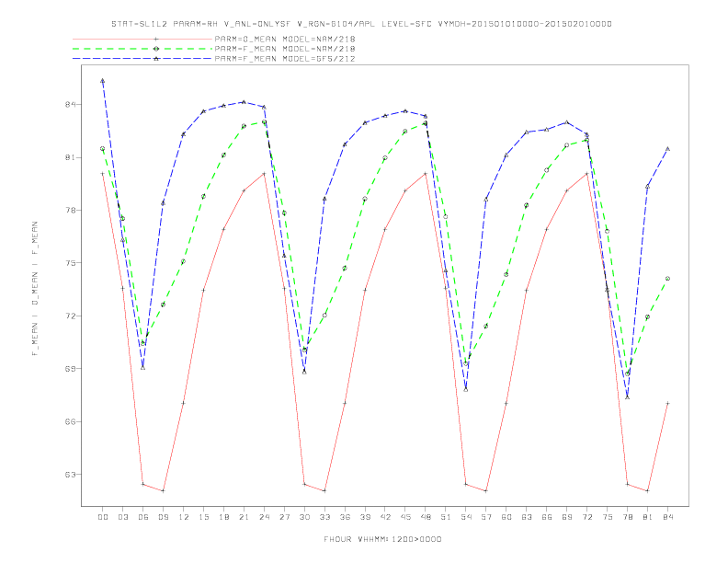
Task: Click y-axis tick value 75
Action: click(x=70, y=263)
